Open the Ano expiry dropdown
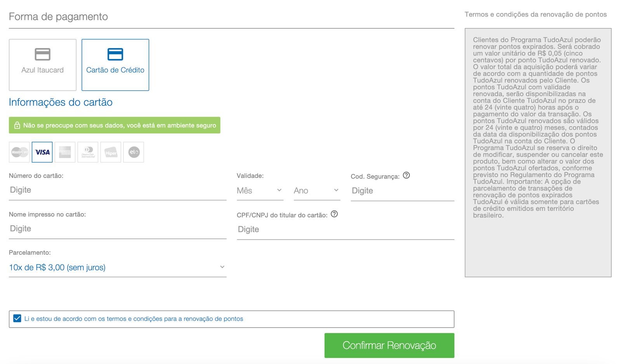The width and height of the screenshot is (621, 364). point(317,191)
